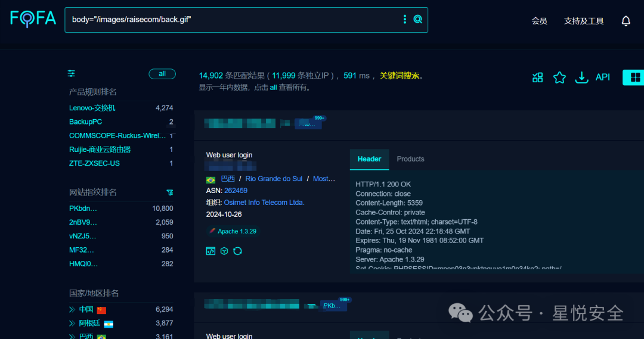This screenshot has width=644, height=339.
Task: Open ASN 262459 link
Action: click(236, 191)
